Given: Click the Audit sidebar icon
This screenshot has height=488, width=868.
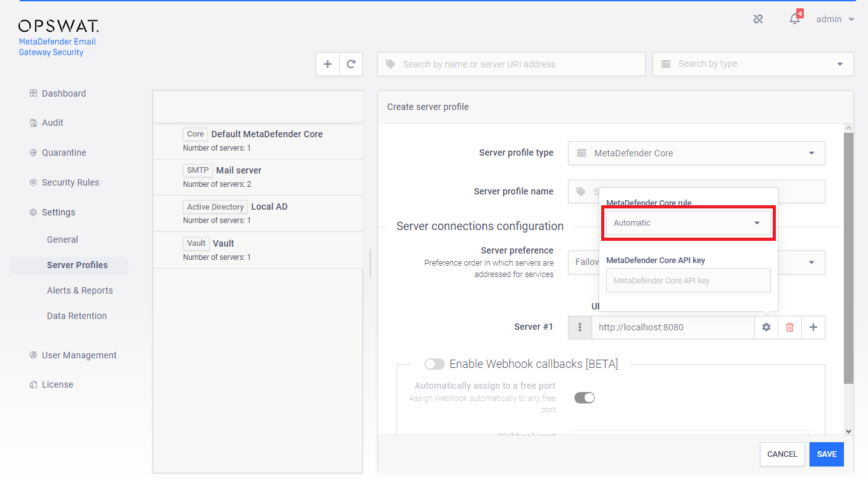Looking at the screenshot, I should [x=34, y=123].
